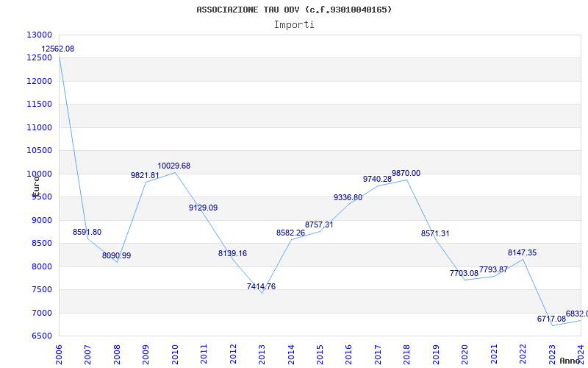This screenshot has width=588, height=368.
Task: Select the data label 7793.87
Action: (x=493, y=269)
